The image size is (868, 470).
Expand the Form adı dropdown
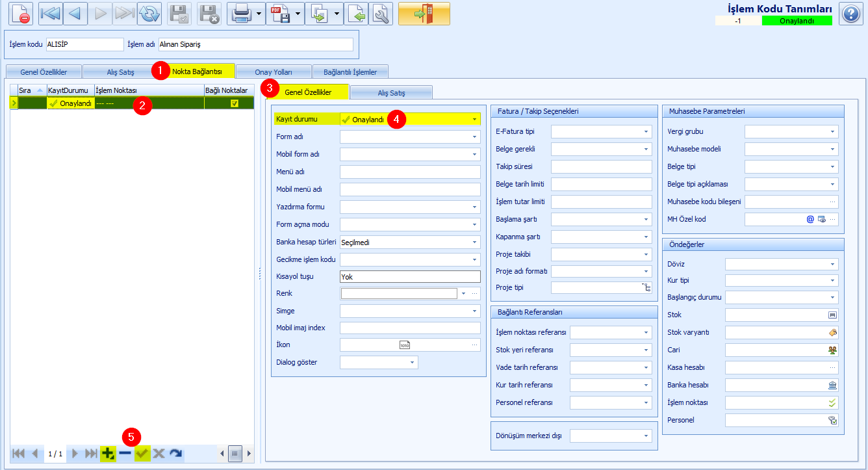point(475,137)
